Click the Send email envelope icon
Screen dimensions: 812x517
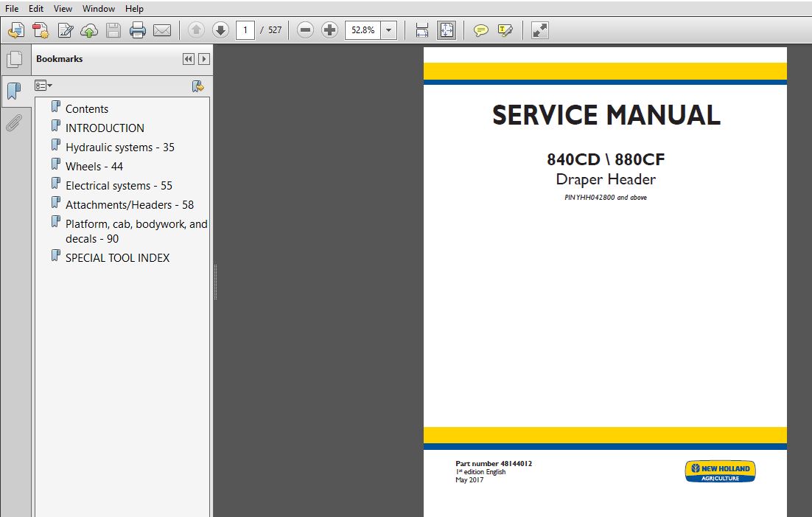tap(162, 30)
